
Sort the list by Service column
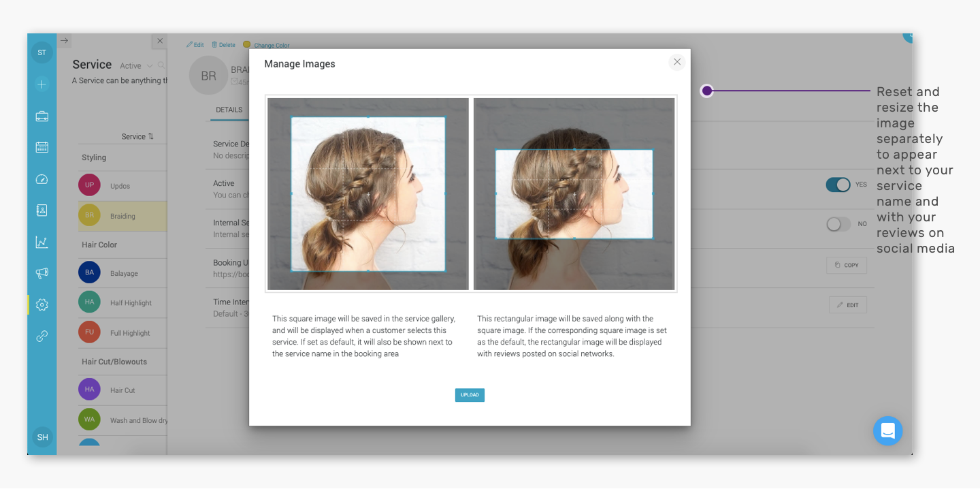137,136
